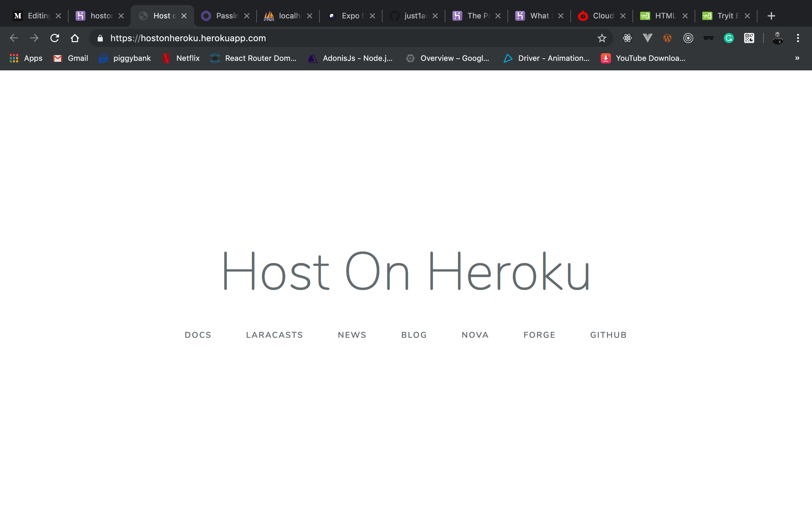Expand hidden bookmarks with the double chevron
The image size is (812, 507).
[x=797, y=58]
